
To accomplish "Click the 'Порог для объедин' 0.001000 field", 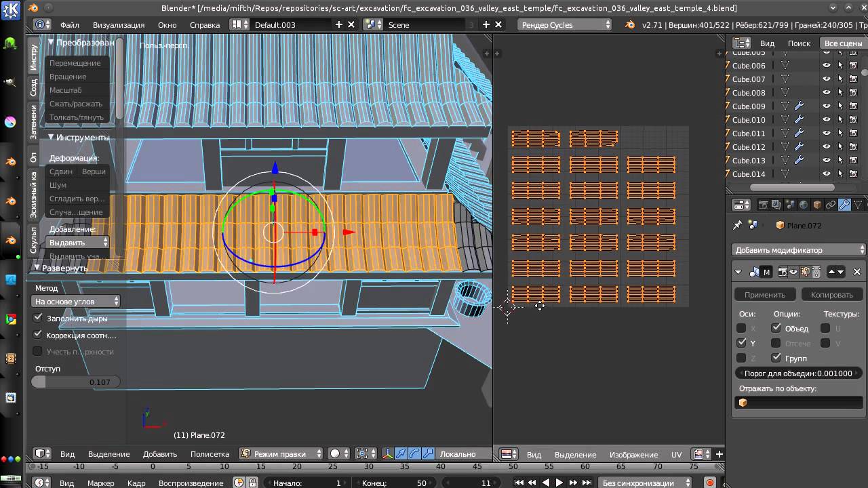I will click(798, 373).
